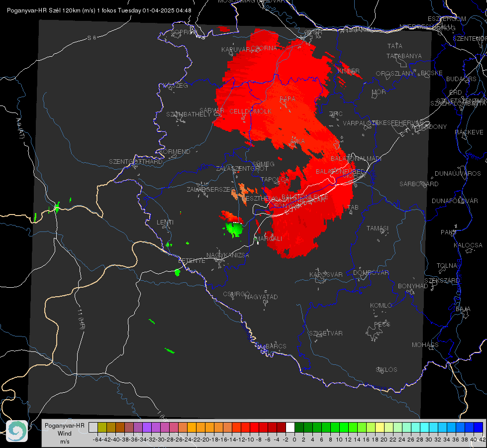Click the PÁPA city label
Screen dimensions: 487x448
pyautogui.click(x=288, y=99)
